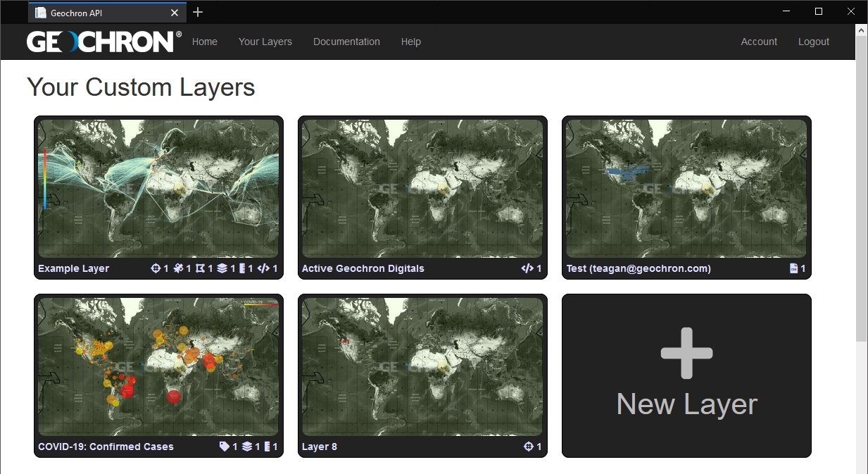Click the scrollbar up arrow
Image resolution: width=868 pixels, height=474 pixels.
[862, 30]
